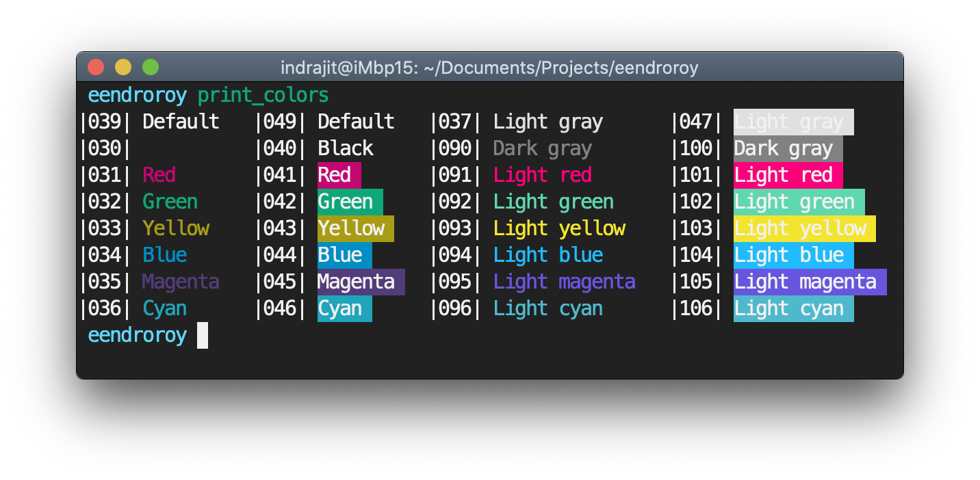Click the Light magenta highlighted block for 105
The height and width of the screenshot is (480, 980).
[810, 282]
